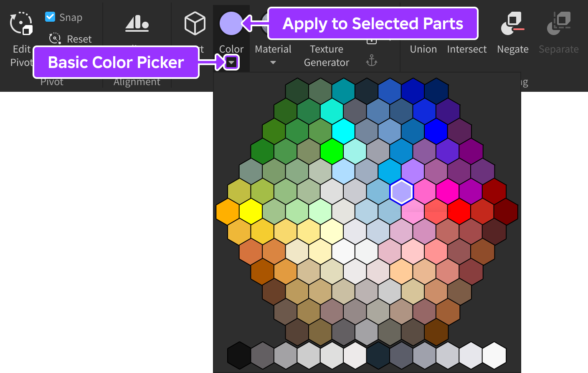Click the Negate tool icon
The image size is (588, 373).
(512, 23)
